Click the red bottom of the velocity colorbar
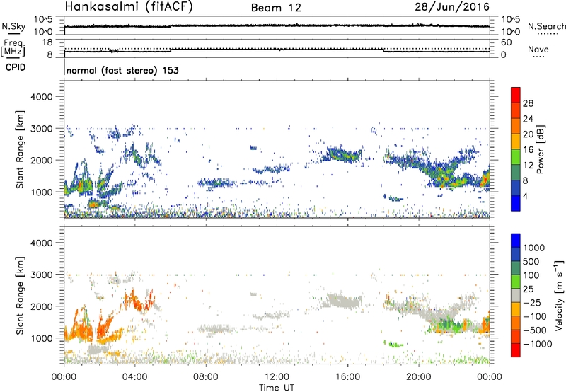Screen dimensions: 566x392 point(516,350)
